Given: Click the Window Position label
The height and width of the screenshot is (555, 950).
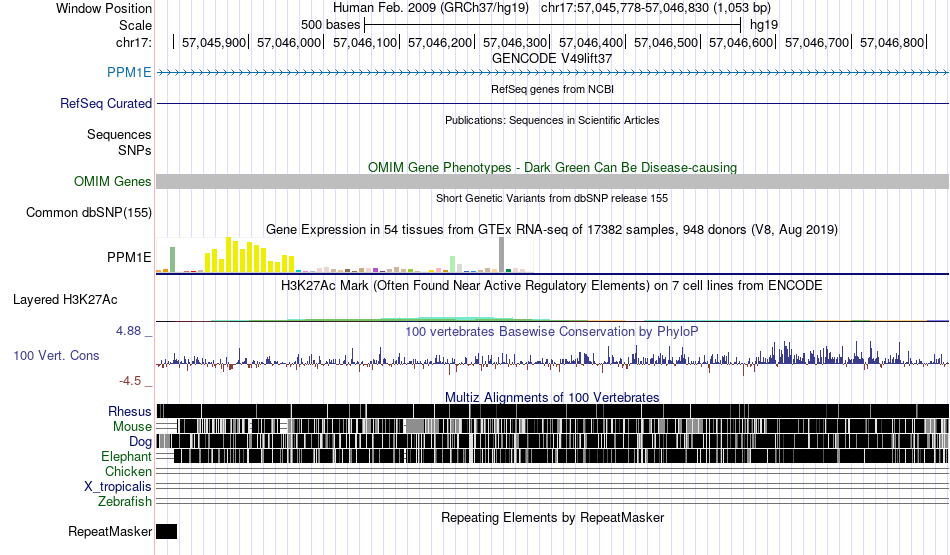Looking at the screenshot, I should pyautogui.click(x=104, y=8).
